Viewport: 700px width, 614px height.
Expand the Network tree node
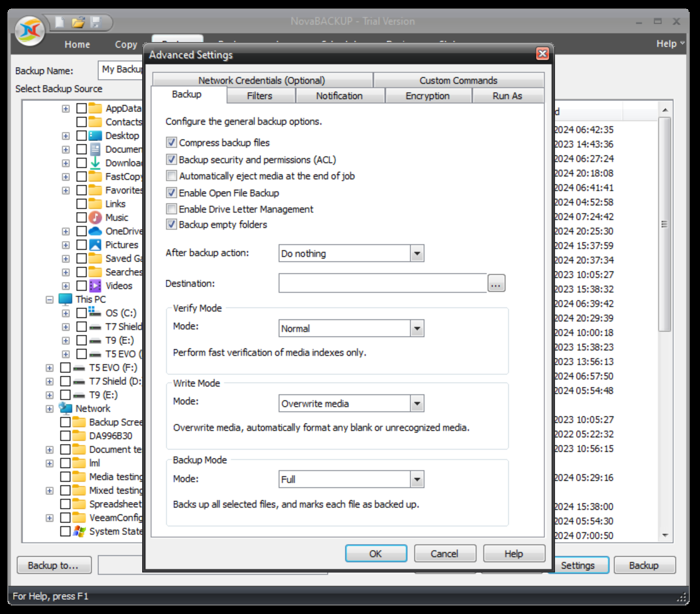tap(49, 409)
